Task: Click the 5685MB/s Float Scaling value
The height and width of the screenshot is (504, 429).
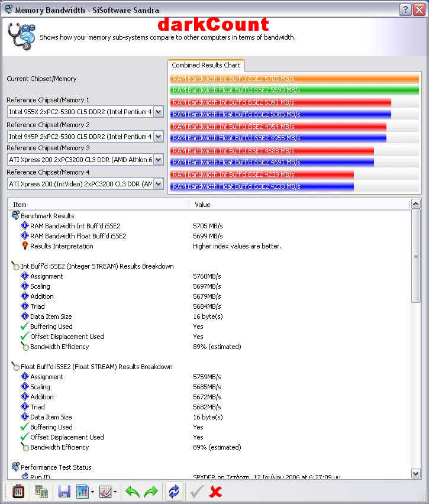Action: [207, 387]
